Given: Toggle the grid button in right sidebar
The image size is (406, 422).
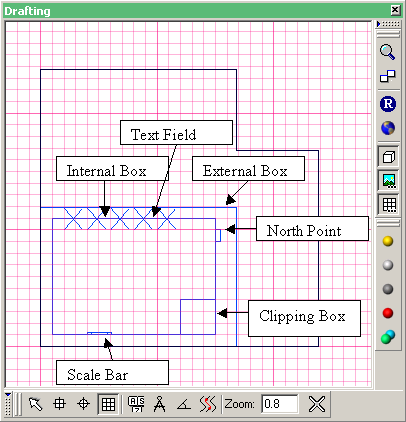Looking at the screenshot, I should coord(388,204).
